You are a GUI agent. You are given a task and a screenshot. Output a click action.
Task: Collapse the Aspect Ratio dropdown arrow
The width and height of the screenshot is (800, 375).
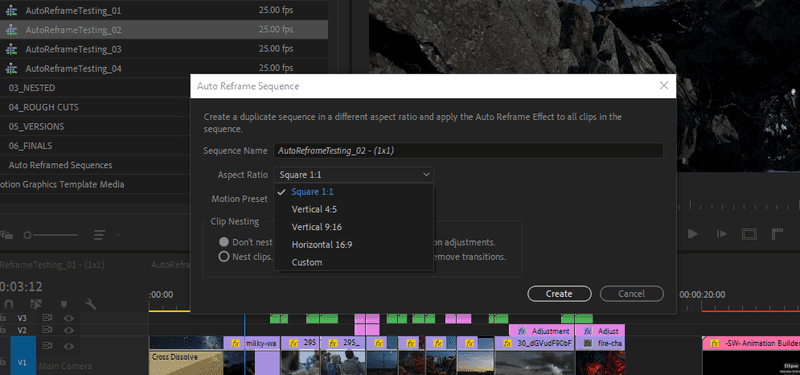[x=426, y=174]
